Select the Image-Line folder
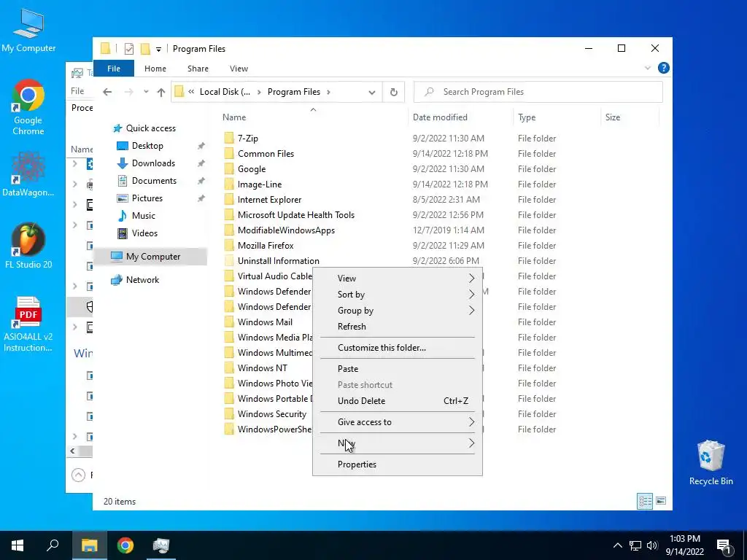The image size is (747, 560). (259, 184)
